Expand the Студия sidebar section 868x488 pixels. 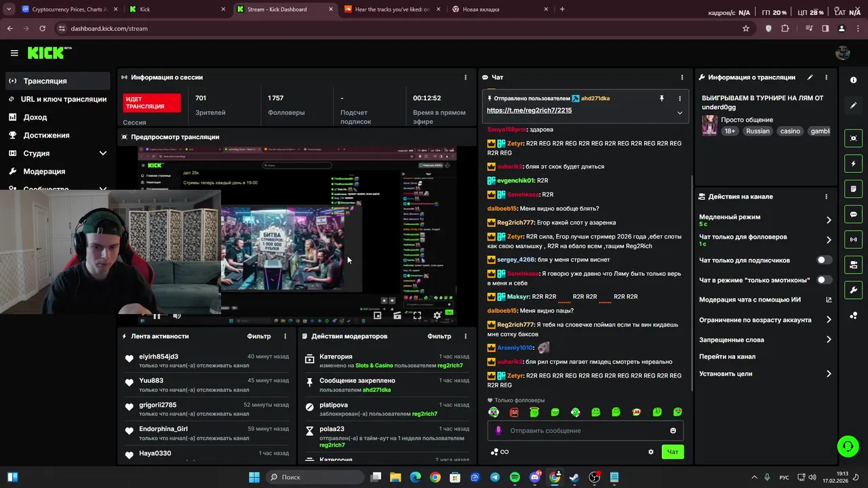(103, 153)
